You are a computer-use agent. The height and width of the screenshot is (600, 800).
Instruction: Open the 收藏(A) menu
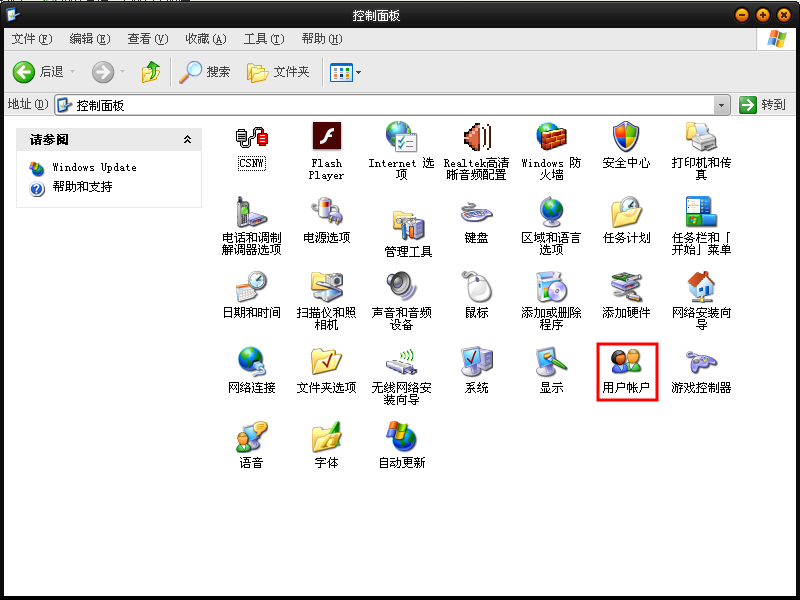click(x=206, y=39)
